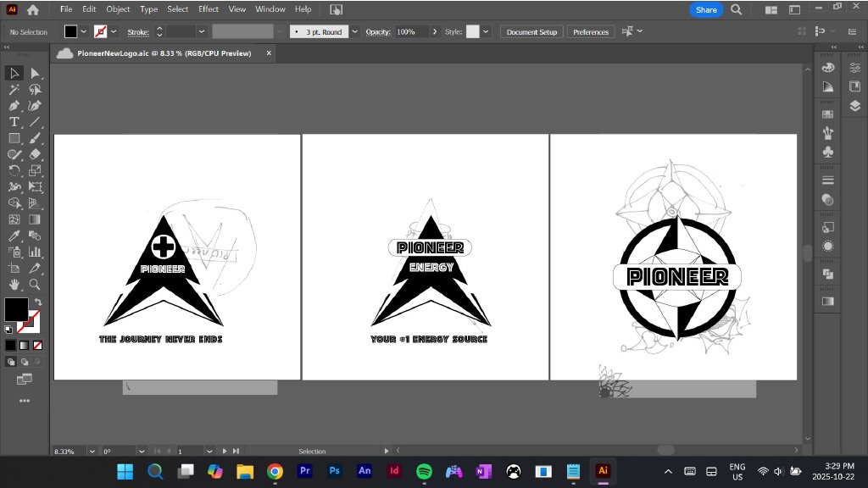
Task: Select the Direct Selection tool
Action: 35,73
